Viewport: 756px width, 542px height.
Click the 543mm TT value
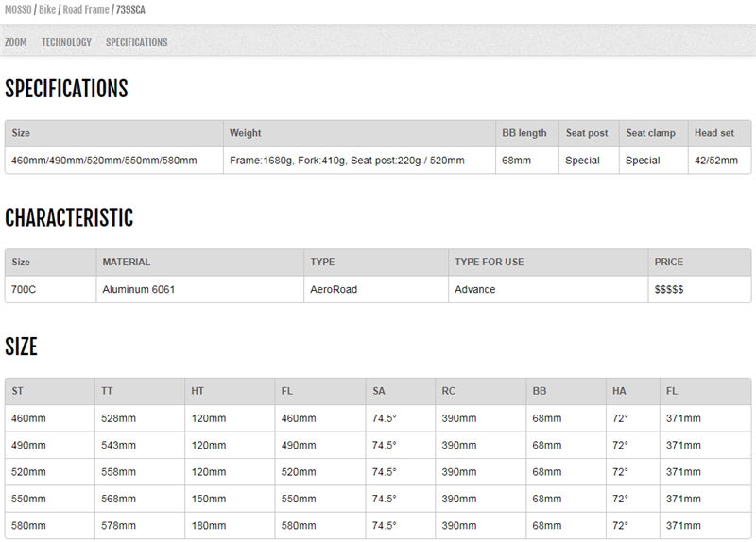(x=140, y=445)
